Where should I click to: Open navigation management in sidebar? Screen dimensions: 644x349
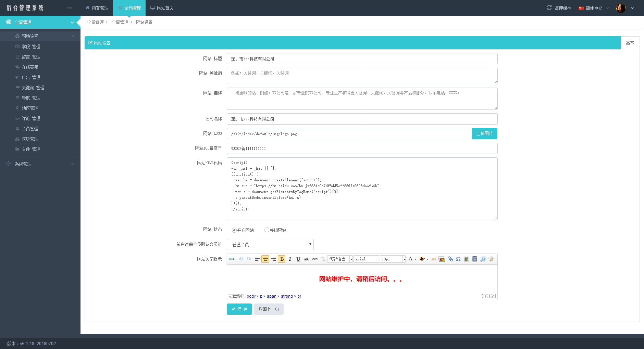point(40,98)
